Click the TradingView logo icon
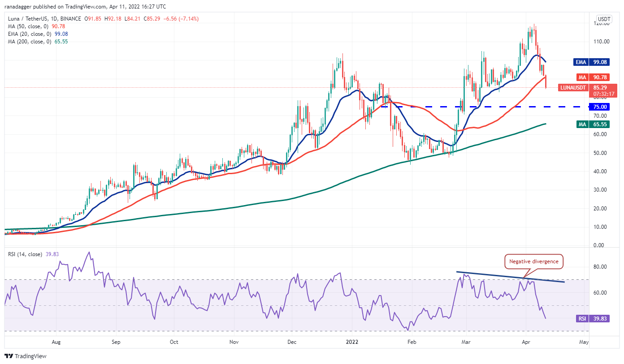This screenshot has height=364, width=624. coord(9,356)
